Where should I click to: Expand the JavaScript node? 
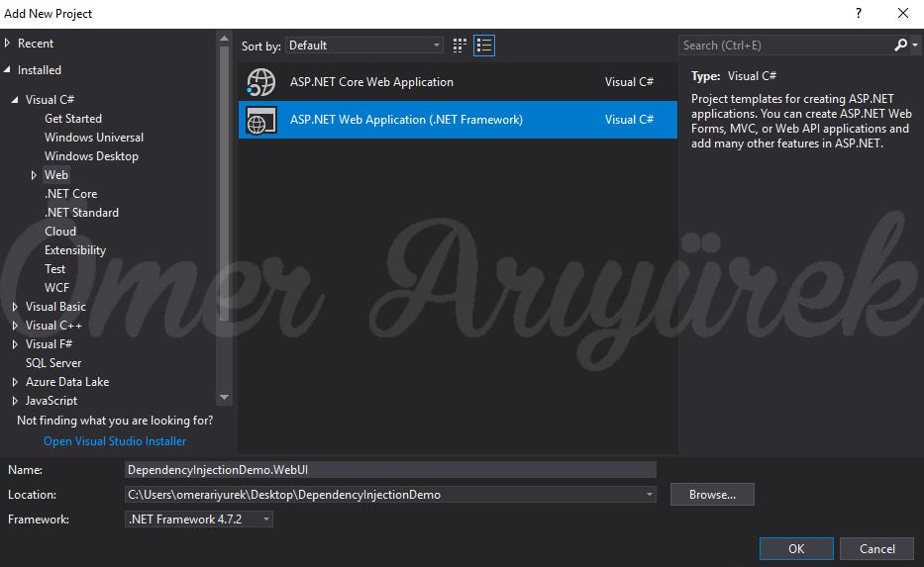[x=15, y=401]
